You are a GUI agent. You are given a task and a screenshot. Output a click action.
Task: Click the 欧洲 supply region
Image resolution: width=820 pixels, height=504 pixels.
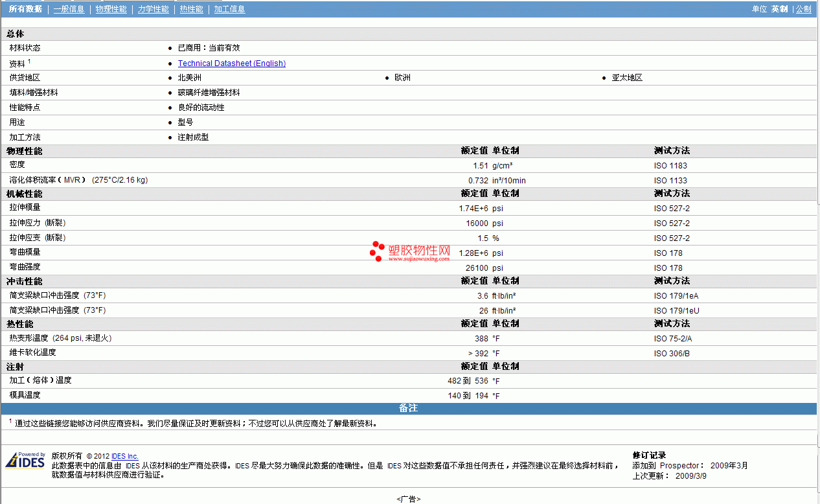click(403, 78)
